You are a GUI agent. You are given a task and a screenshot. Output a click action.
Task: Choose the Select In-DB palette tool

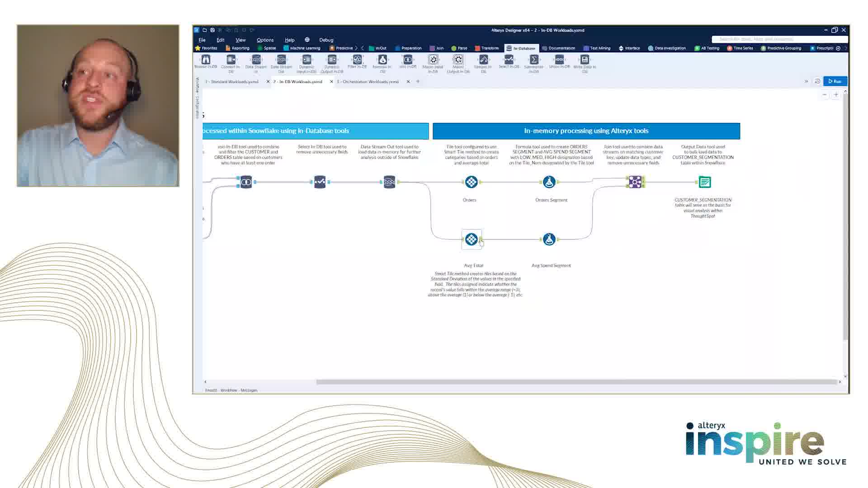click(509, 62)
